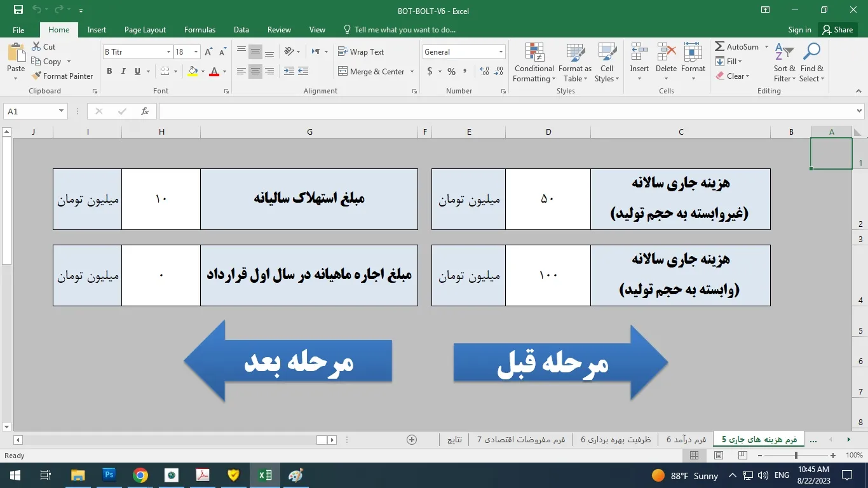Image resolution: width=868 pixels, height=488 pixels.
Task: Open the General number format dropdown
Action: [x=501, y=52]
